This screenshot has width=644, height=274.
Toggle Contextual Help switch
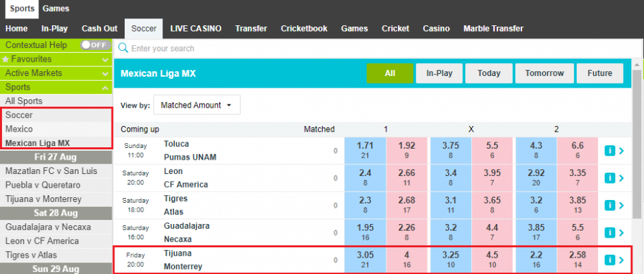(x=95, y=45)
